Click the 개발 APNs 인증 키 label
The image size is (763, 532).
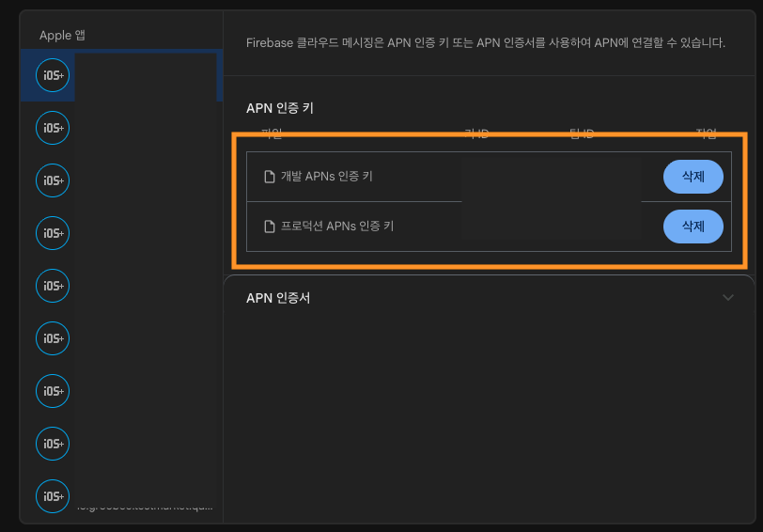click(x=326, y=176)
